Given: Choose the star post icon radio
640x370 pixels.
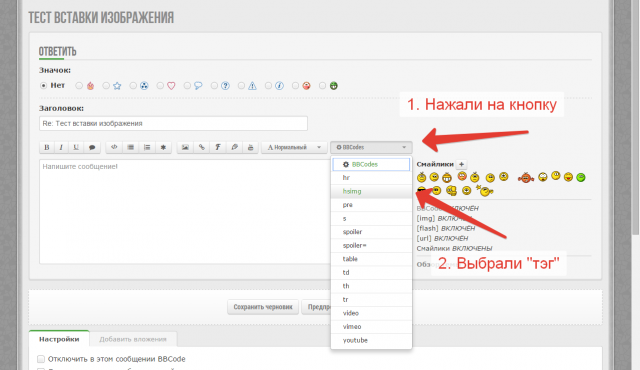Looking at the screenshot, I should [106, 86].
